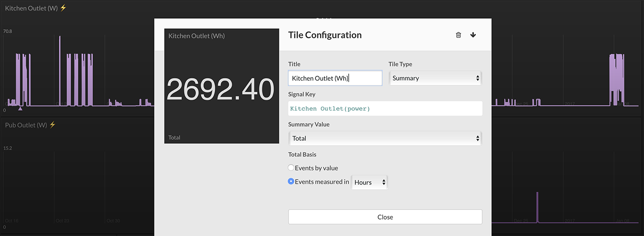644x236 pixels.
Task: Click the trash icon to delete tile
Action: [x=459, y=35]
